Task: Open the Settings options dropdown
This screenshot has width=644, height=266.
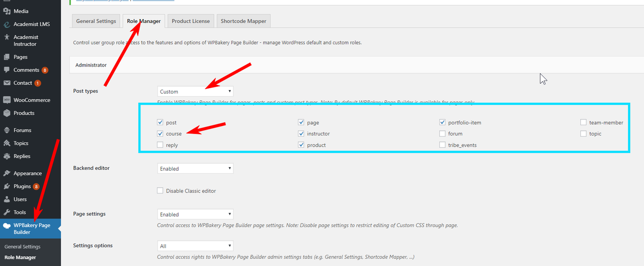Action: tap(195, 246)
